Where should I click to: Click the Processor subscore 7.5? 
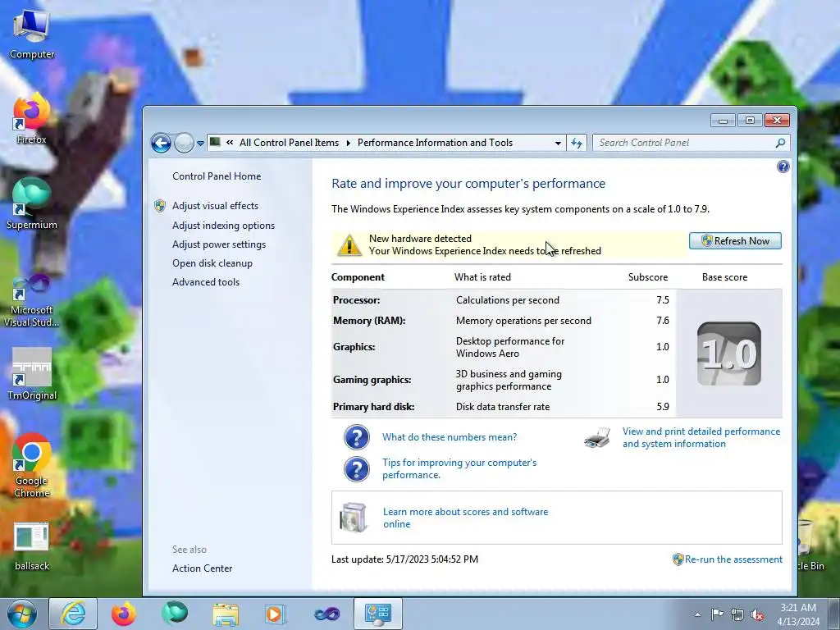coord(663,300)
